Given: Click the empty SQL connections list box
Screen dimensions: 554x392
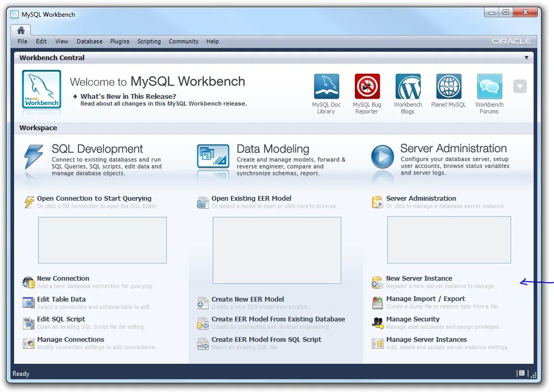Looking at the screenshot, I should pos(102,240).
